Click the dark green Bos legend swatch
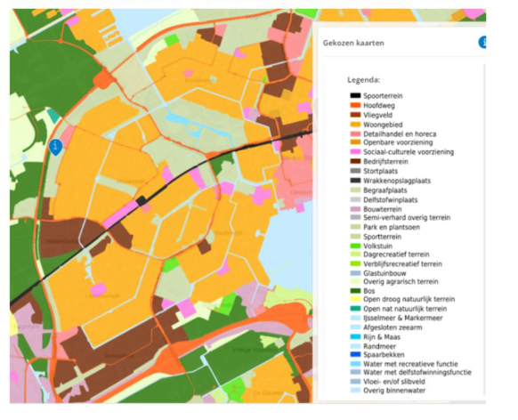Screen dimensions: 518x420 pyautogui.click(x=355, y=291)
